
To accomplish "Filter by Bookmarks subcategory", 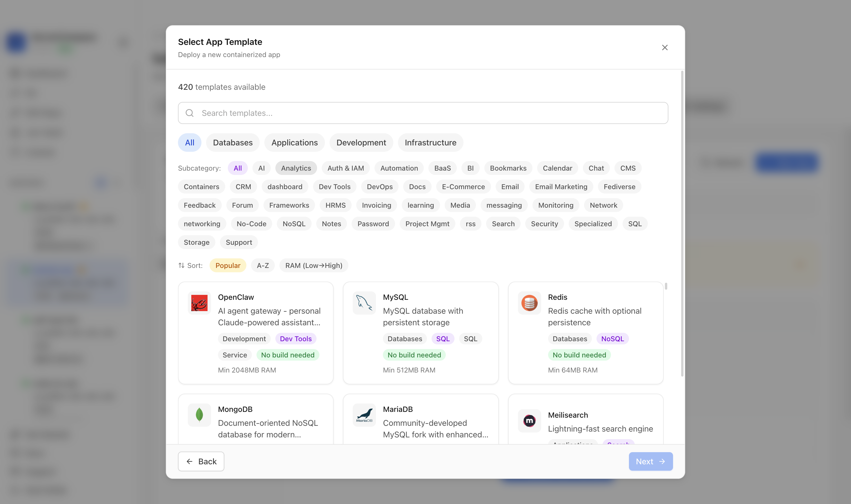I will click(x=508, y=168).
